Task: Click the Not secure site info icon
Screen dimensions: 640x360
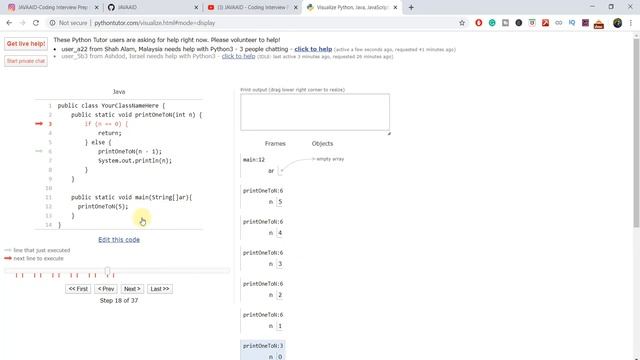Action: [52, 23]
